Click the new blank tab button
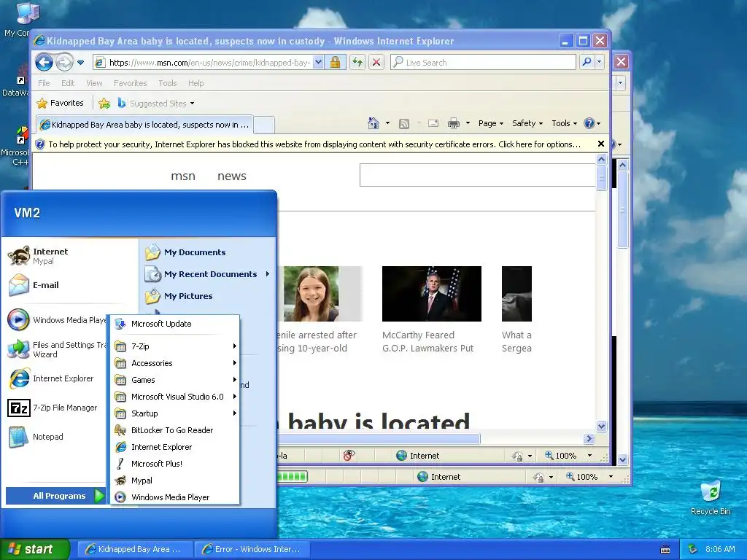Image resolution: width=747 pixels, height=560 pixels. pos(264,125)
